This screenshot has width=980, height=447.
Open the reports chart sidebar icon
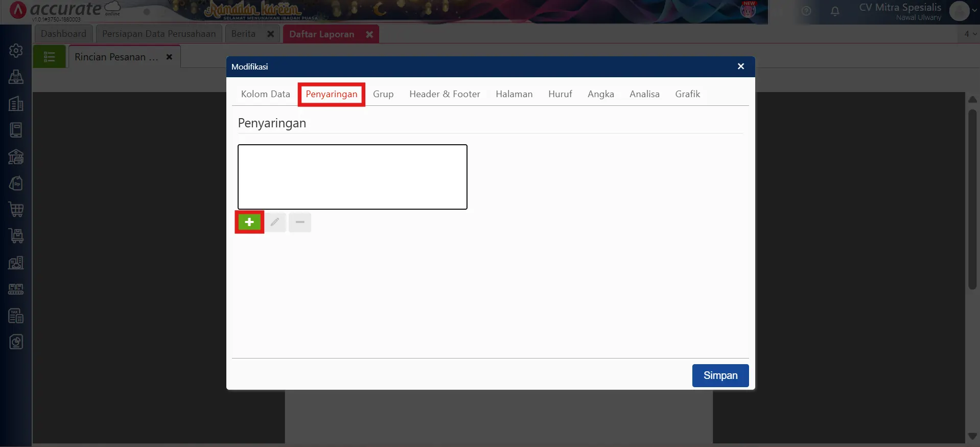click(x=16, y=342)
